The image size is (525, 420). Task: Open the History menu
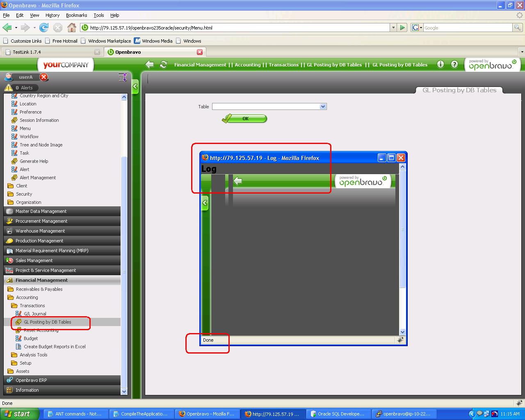pos(52,15)
